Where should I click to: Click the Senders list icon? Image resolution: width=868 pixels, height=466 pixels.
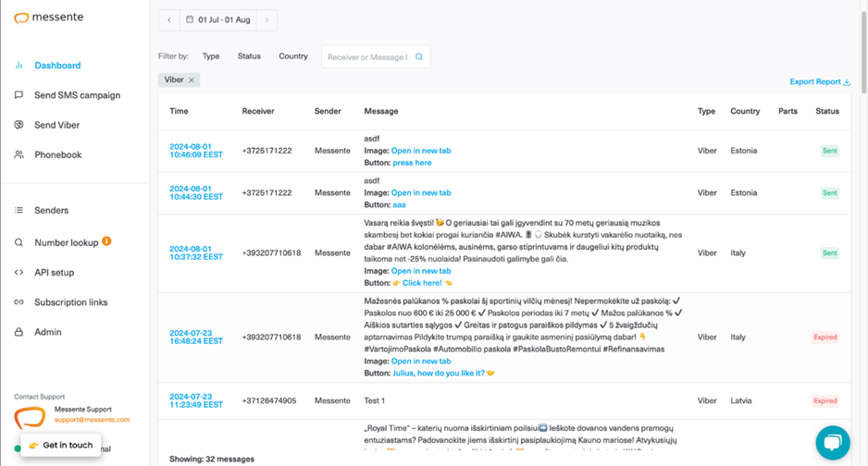coord(19,210)
